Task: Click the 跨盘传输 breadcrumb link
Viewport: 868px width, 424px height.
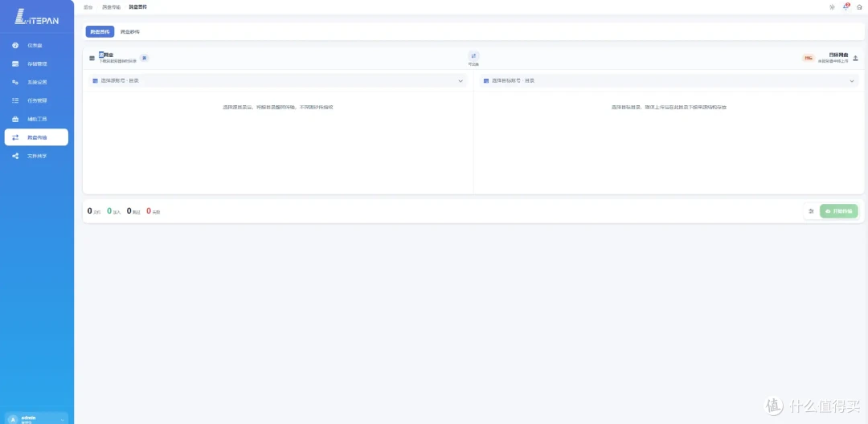Action: pos(111,7)
